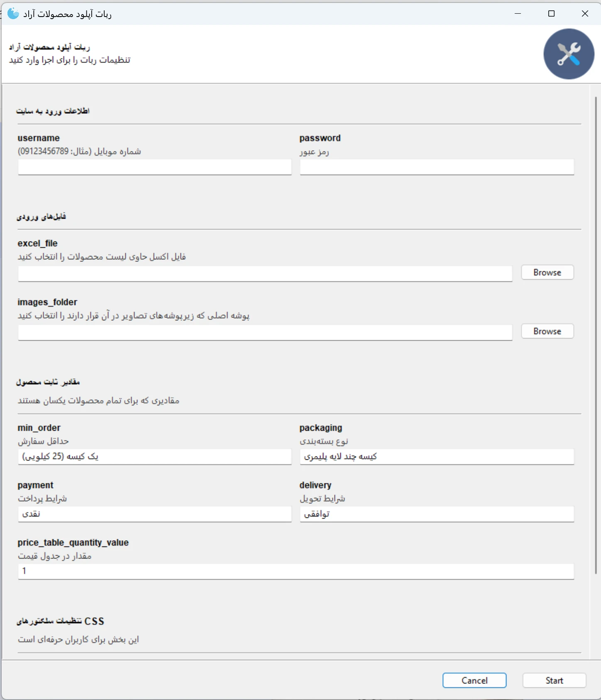Close the settings window
Viewport: 601px width, 700px height.
click(585, 14)
